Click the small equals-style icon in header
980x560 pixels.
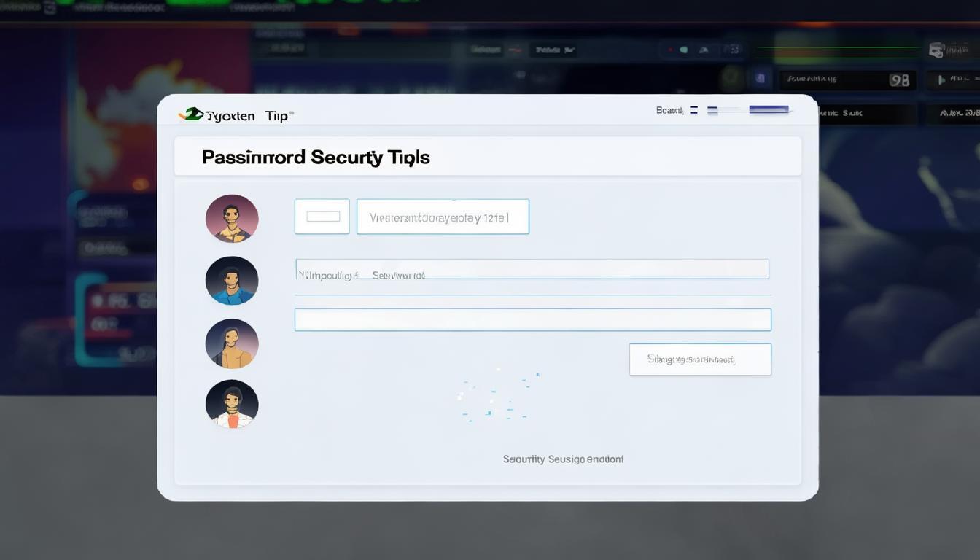coord(693,110)
